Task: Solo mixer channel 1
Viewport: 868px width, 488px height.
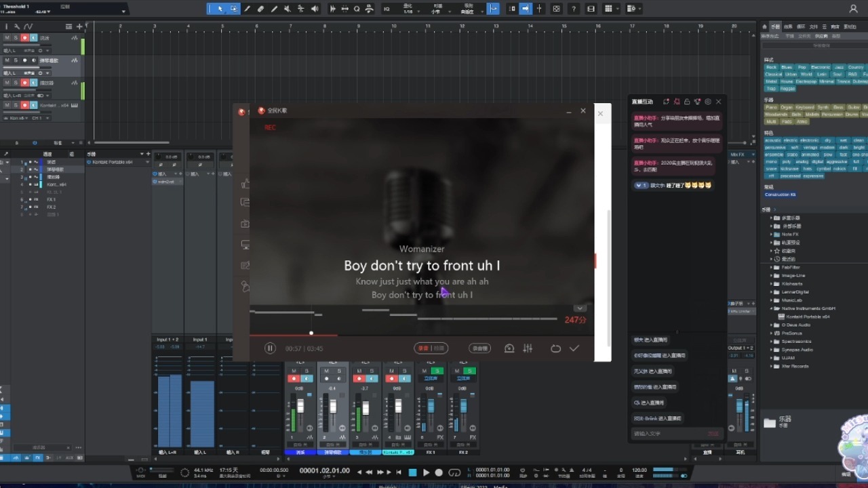Action: 306,371
